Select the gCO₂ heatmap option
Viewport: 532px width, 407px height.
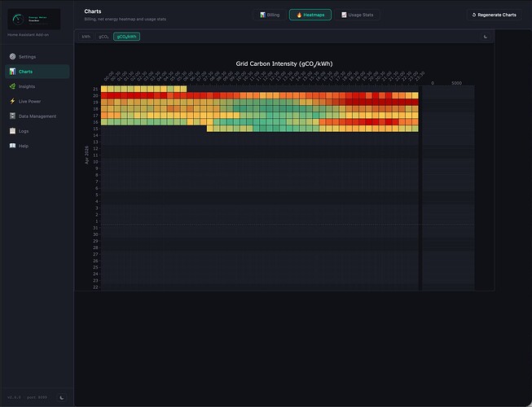point(103,37)
